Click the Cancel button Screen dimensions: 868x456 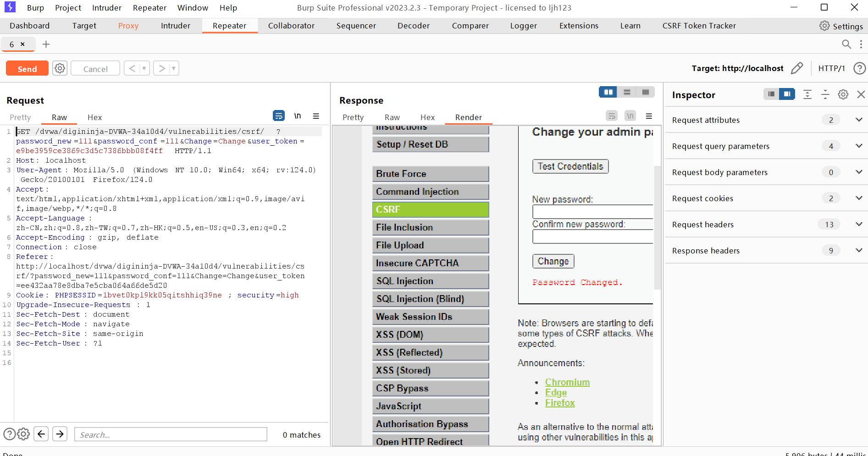(95, 68)
